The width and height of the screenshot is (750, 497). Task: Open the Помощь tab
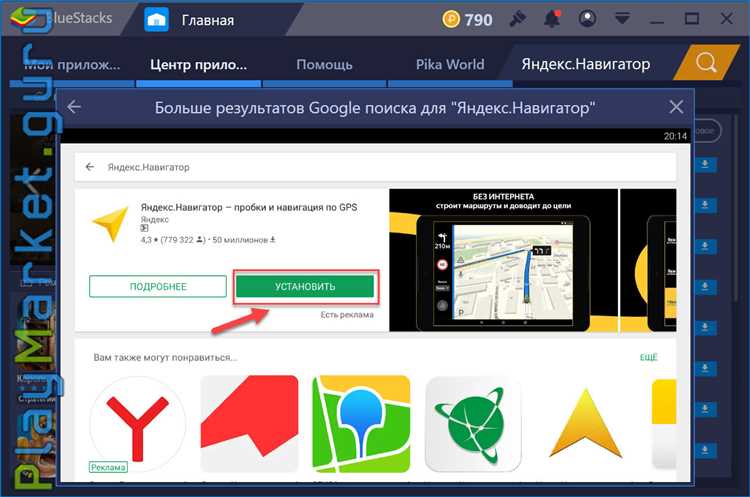(324, 65)
